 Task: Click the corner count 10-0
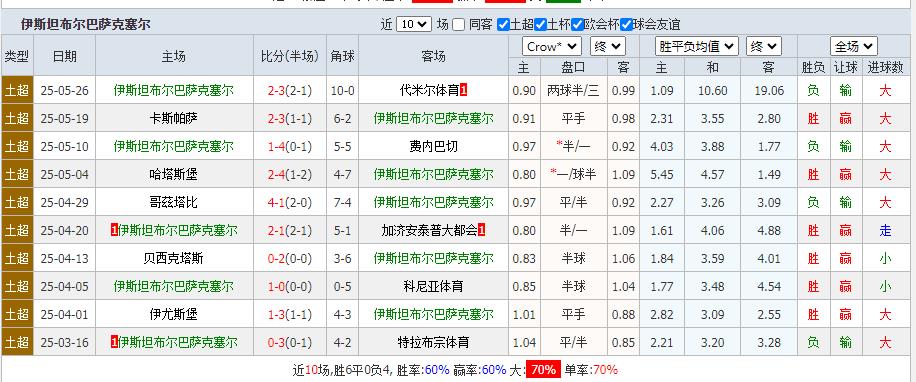342,91
